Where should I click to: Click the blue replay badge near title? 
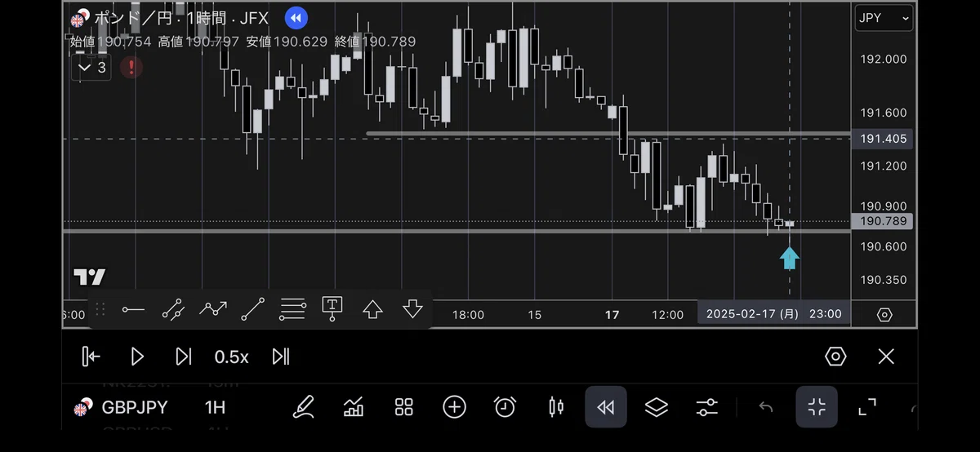[x=296, y=17]
